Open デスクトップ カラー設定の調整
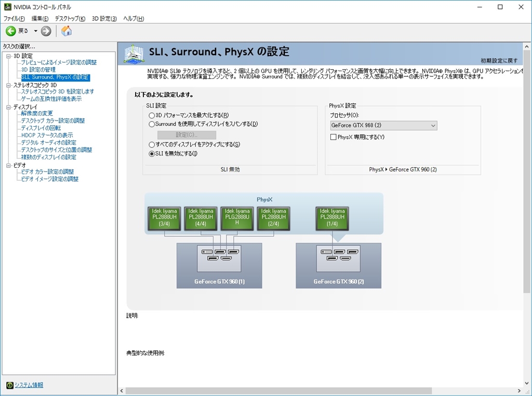The height and width of the screenshot is (396, 532). coord(53,121)
